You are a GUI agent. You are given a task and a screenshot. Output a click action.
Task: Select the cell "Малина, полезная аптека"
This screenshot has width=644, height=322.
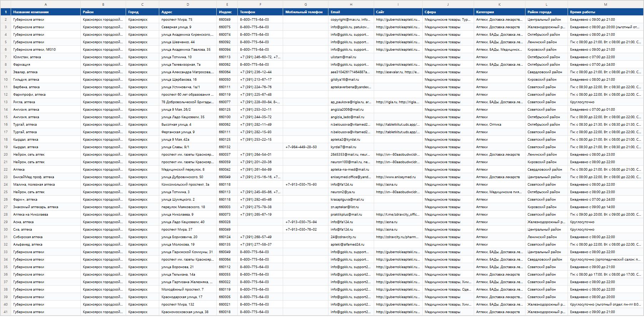pyautogui.click(x=46, y=185)
